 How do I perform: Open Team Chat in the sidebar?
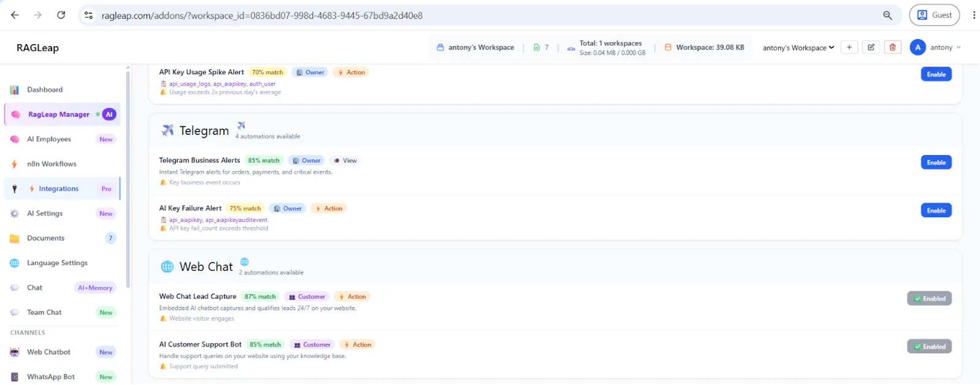62,312
